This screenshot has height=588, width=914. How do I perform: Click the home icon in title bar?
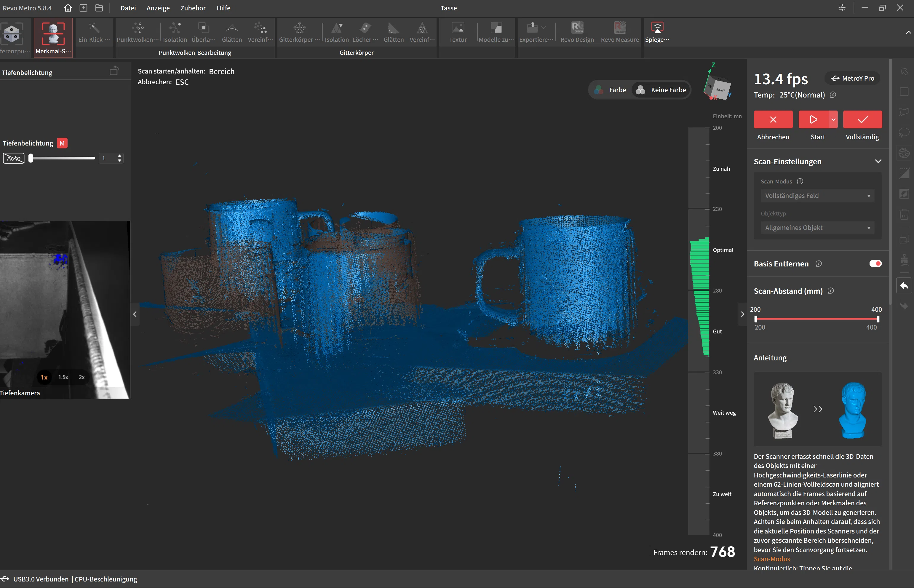68,8
